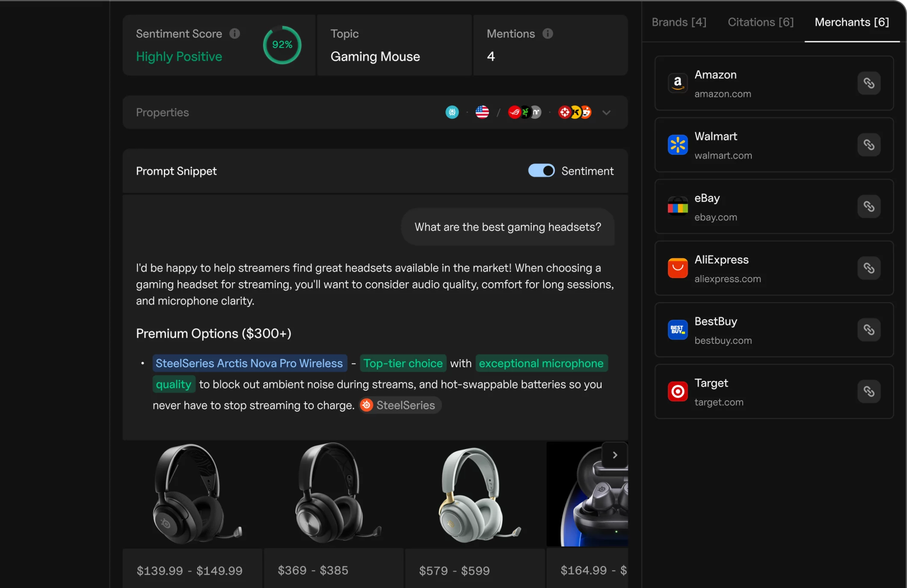Click the 92% sentiment progress ring
The image size is (907, 588).
tap(282, 44)
